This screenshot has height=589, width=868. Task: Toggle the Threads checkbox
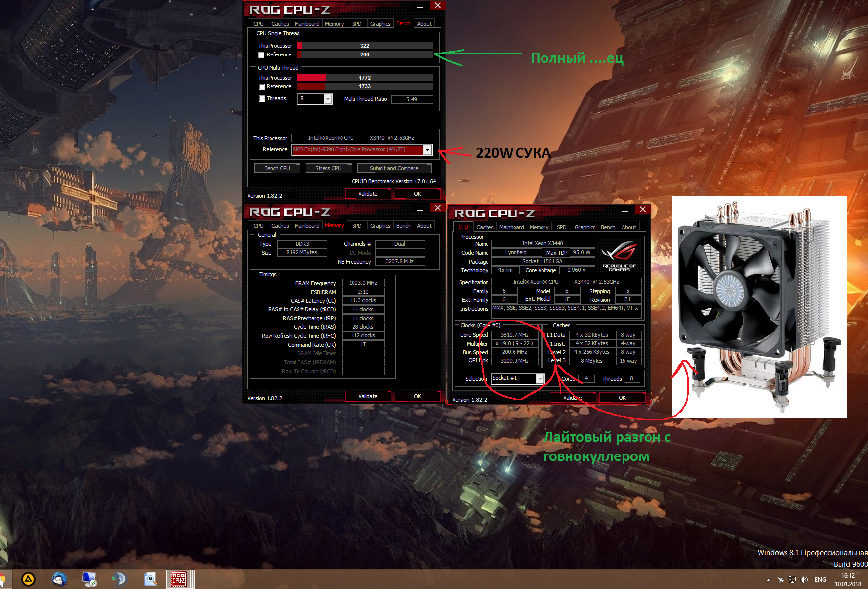click(262, 99)
